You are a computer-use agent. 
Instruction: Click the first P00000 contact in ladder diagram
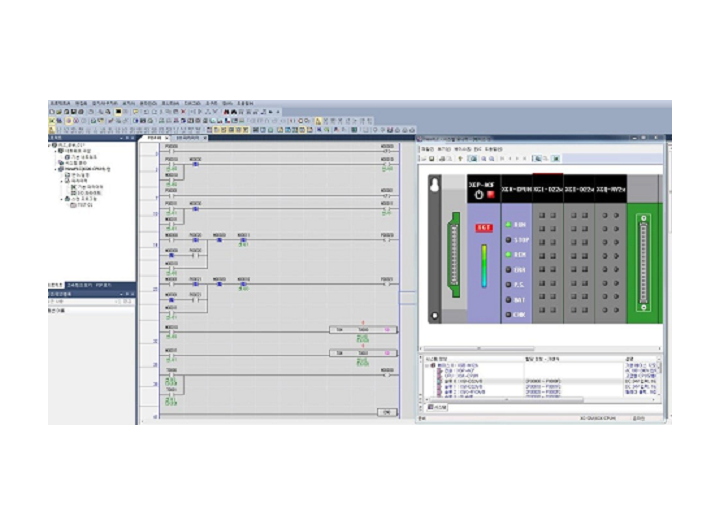click(171, 150)
